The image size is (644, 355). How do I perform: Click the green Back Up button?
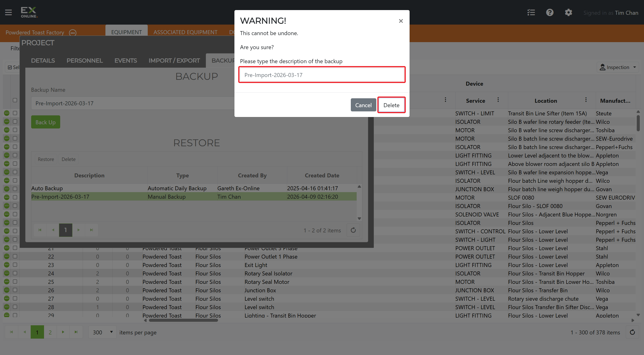(x=45, y=122)
